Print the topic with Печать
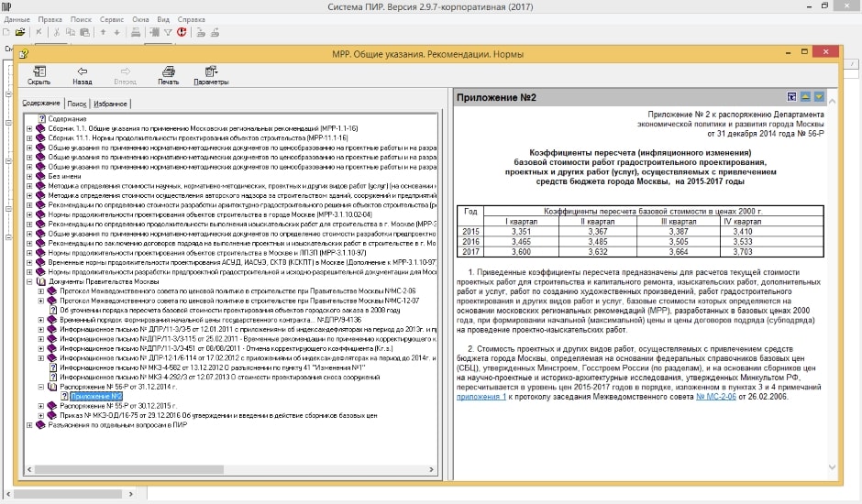 (x=168, y=75)
